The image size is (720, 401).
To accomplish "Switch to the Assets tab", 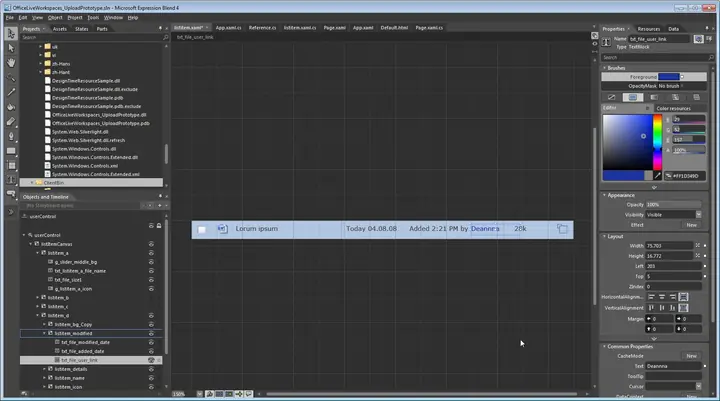I will [60, 28].
